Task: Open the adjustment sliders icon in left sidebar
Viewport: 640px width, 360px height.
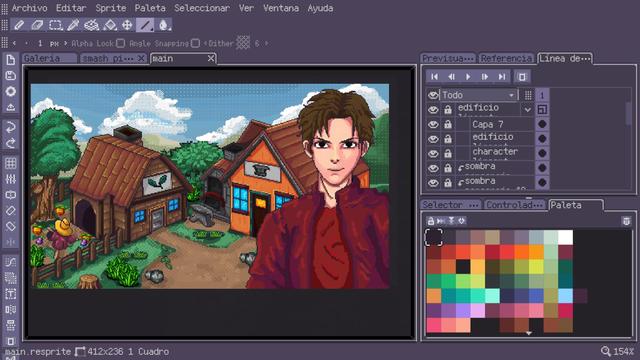Action: pyautogui.click(x=11, y=179)
